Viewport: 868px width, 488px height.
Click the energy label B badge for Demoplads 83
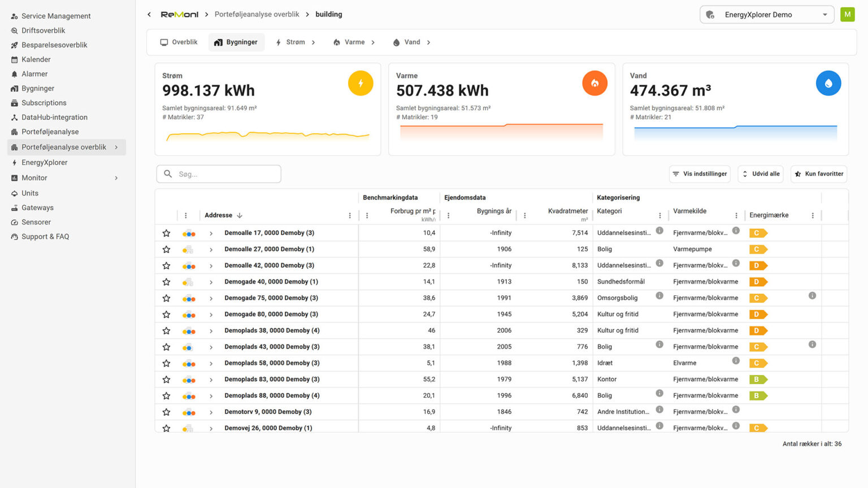pyautogui.click(x=757, y=380)
